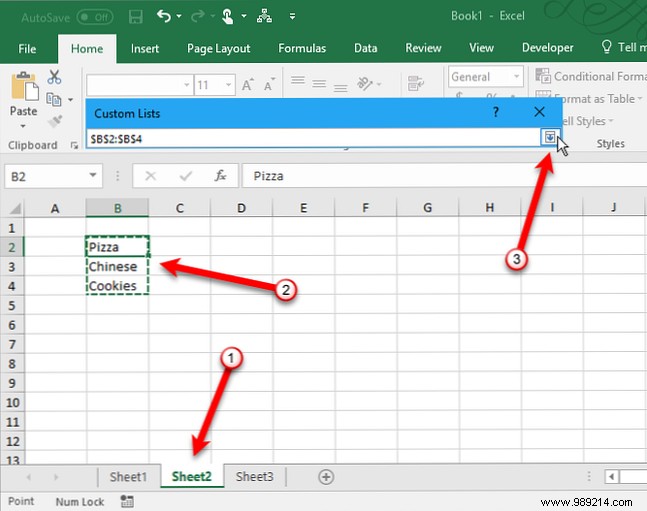This screenshot has height=511, width=647.
Task: Click the Undo arrow icon
Action: tap(164, 16)
